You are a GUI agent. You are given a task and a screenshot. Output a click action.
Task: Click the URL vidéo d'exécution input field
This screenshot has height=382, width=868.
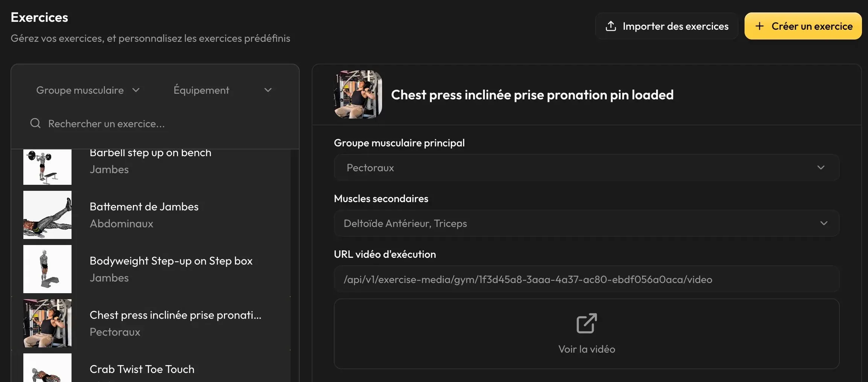[x=586, y=279]
